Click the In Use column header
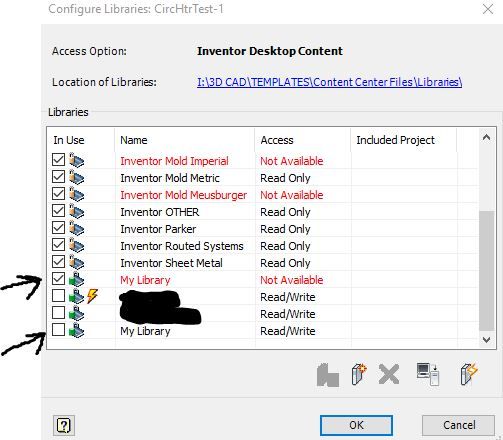The width and height of the screenshot is (503, 440). [81, 140]
